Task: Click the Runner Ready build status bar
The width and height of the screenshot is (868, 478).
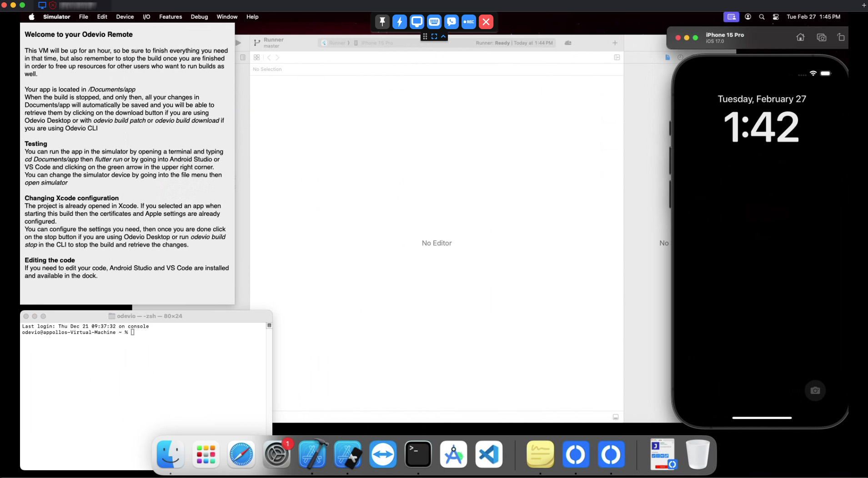Action: (x=514, y=43)
